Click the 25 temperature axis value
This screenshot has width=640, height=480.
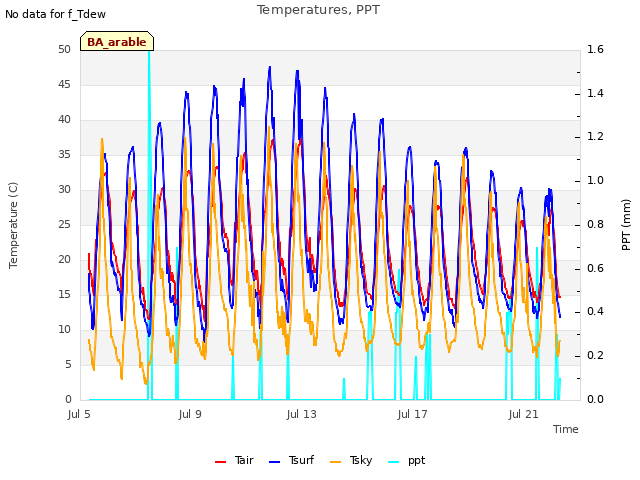coord(64,224)
